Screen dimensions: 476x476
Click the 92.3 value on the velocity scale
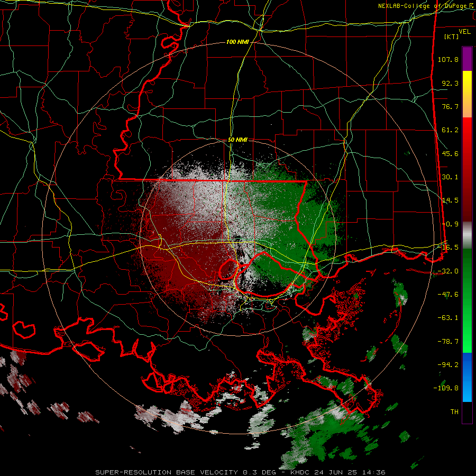pos(450,83)
